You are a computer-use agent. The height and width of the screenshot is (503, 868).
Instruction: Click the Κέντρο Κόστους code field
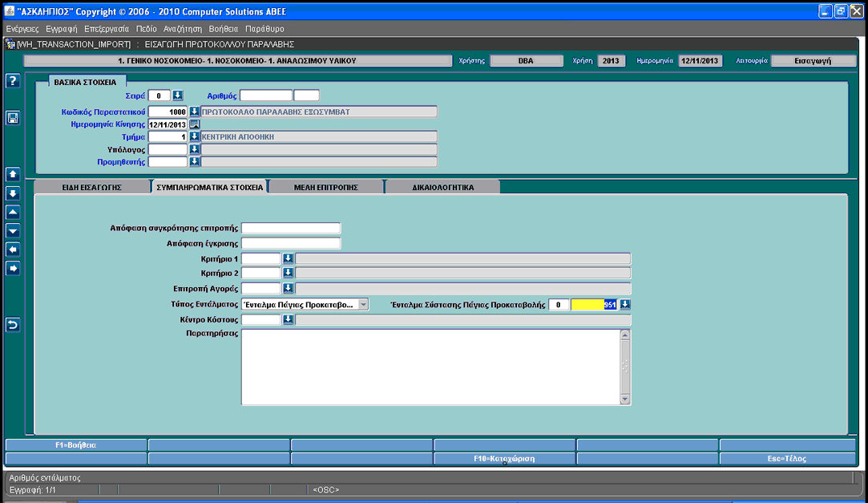tap(261, 319)
